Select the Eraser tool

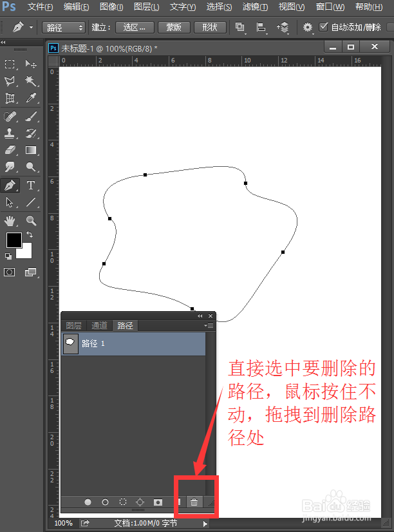[10, 150]
